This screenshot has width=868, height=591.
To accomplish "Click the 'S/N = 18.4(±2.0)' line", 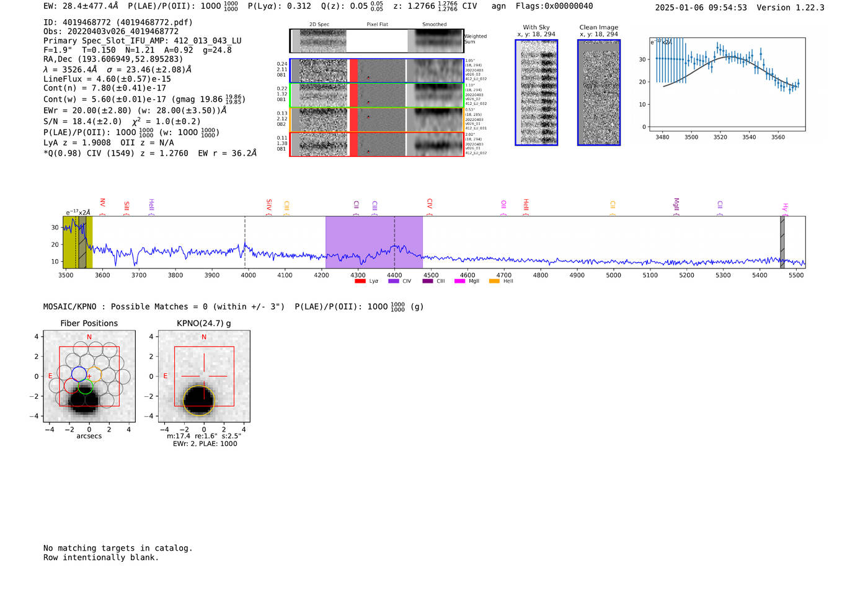I will pyautogui.click(x=122, y=121).
